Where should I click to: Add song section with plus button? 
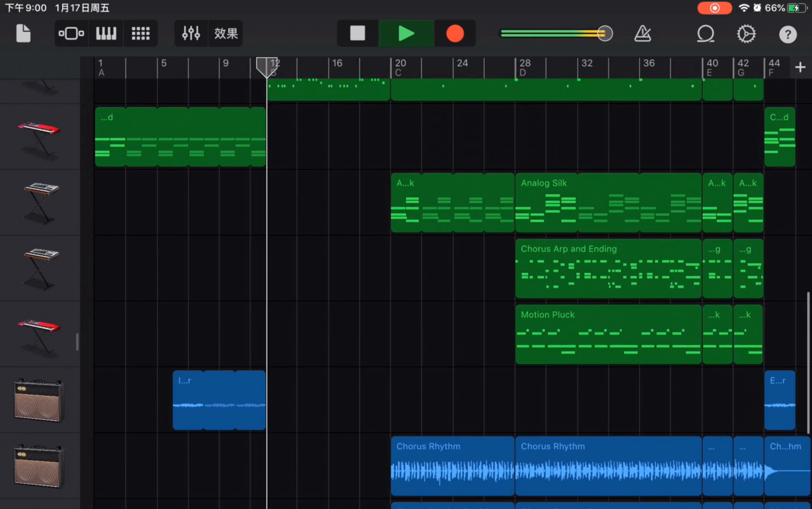800,67
